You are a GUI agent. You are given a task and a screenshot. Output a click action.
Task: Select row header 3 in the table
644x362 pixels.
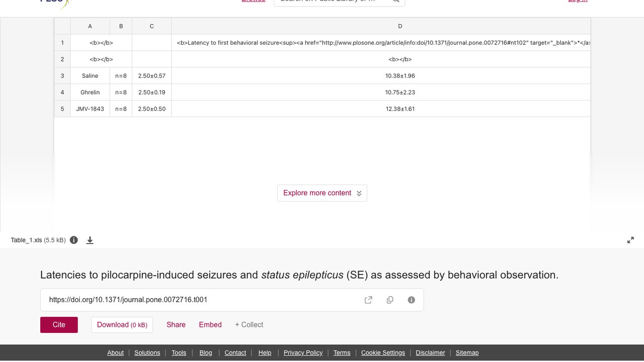62,76
